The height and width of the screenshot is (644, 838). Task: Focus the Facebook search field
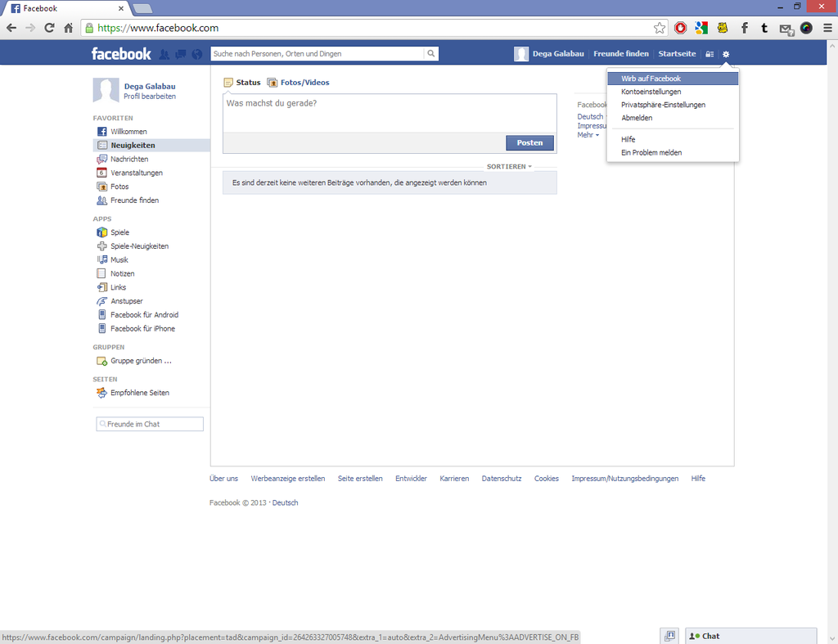tap(318, 53)
